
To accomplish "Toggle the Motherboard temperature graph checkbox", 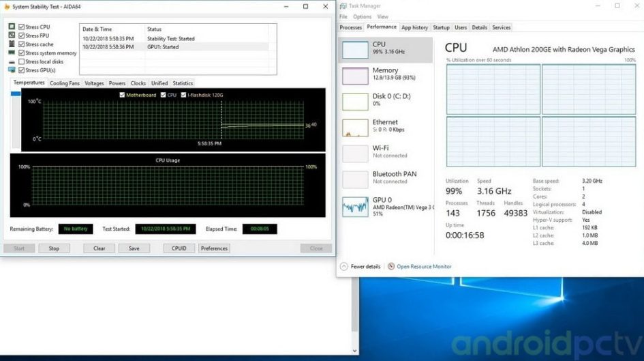I will [x=123, y=95].
